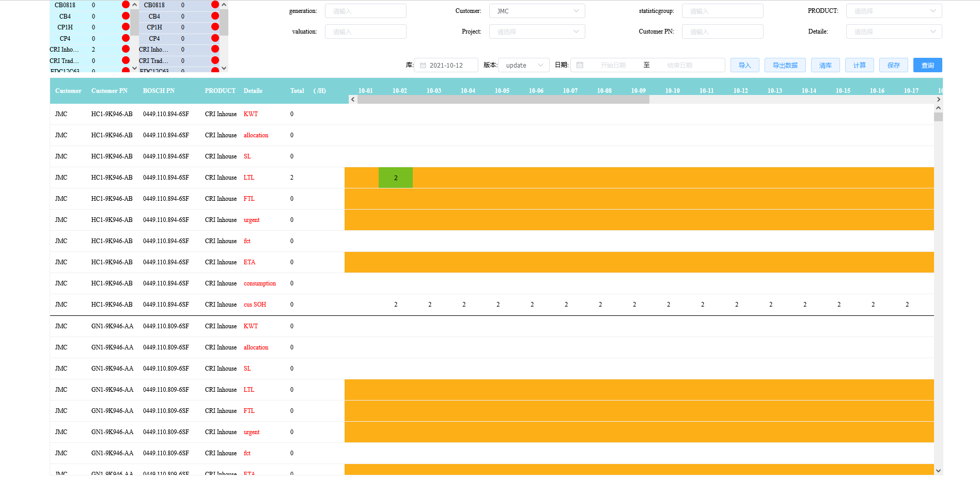Click the PRODUCT column header
This screenshot has height=479, width=980.
pos(220,91)
